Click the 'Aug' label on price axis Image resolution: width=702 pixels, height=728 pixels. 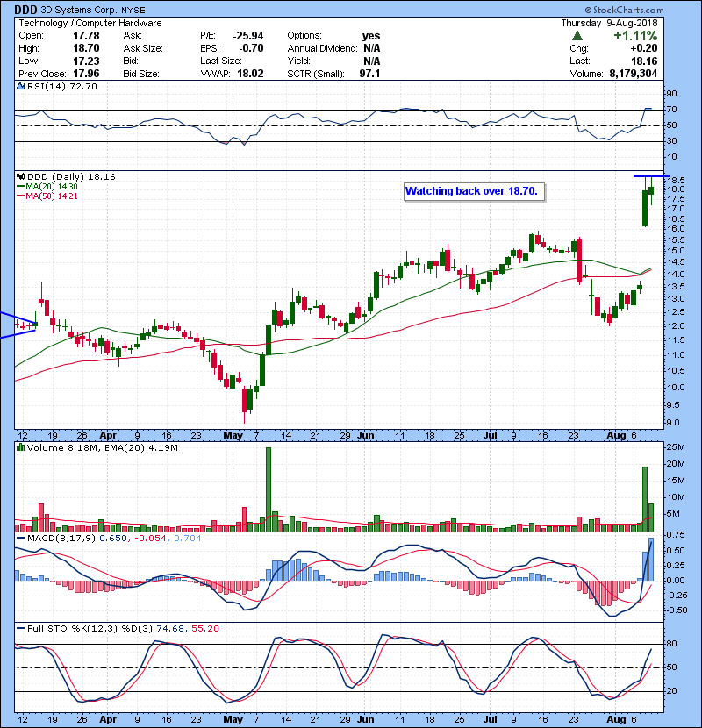(x=617, y=436)
